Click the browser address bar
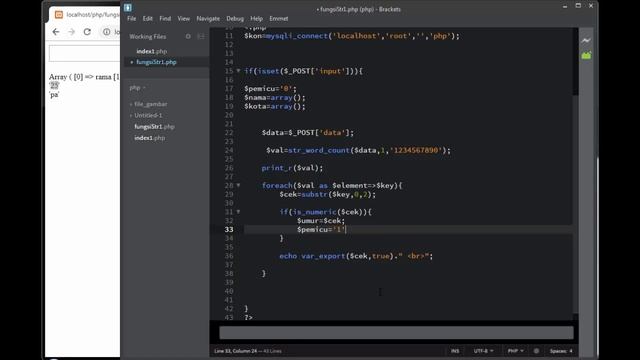The height and width of the screenshot is (360, 640). tap(110, 31)
